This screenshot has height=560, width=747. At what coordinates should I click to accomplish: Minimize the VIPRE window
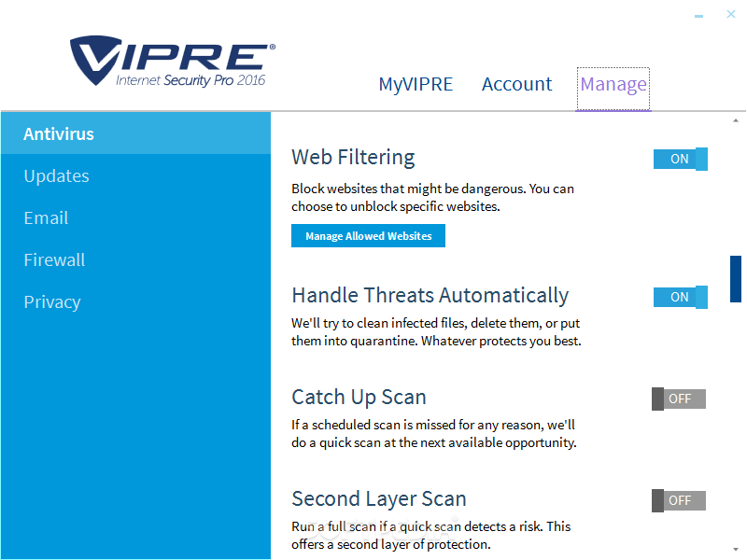pyautogui.click(x=698, y=16)
